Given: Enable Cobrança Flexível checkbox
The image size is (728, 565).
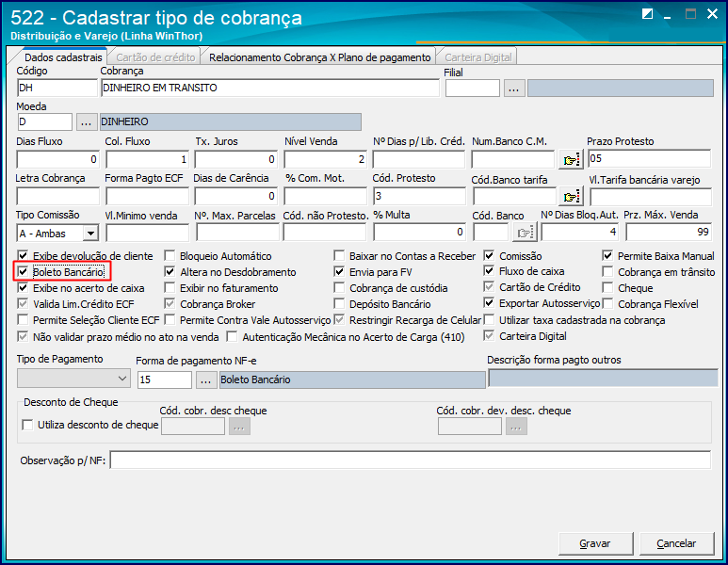Looking at the screenshot, I should 607,304.
